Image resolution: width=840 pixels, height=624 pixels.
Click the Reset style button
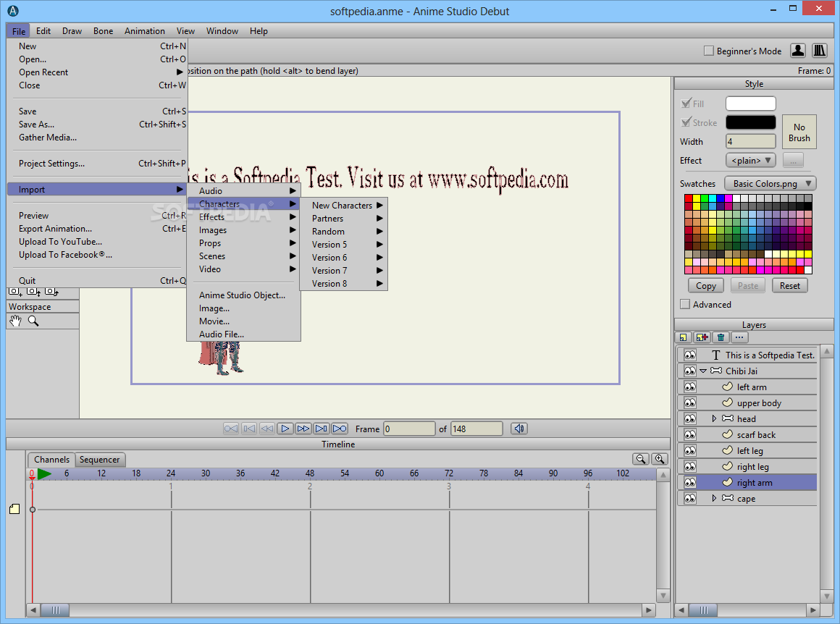point(789,286)
